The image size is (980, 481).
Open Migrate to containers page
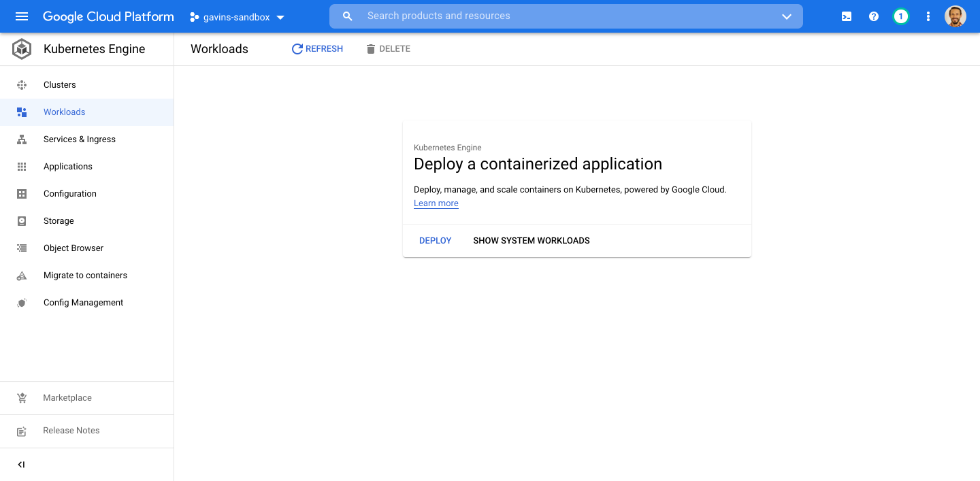click(x=87, y=276)
